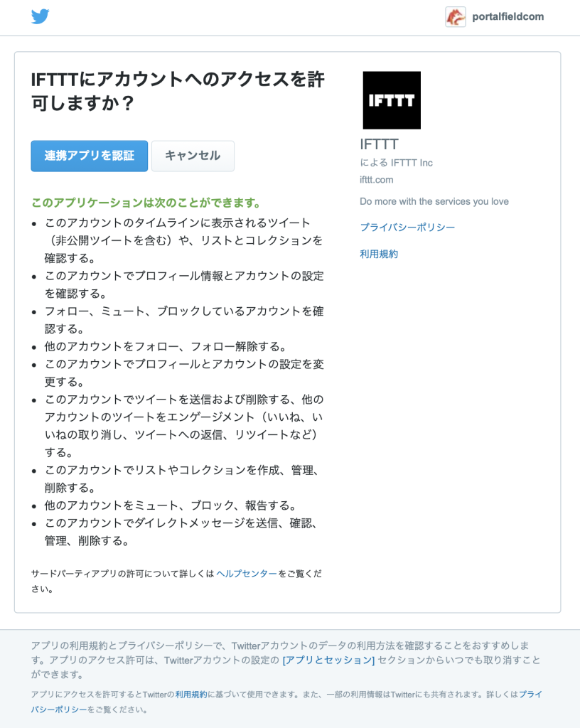Click the green このアプリケーションは次のことができます subheading

coord(146,203)
